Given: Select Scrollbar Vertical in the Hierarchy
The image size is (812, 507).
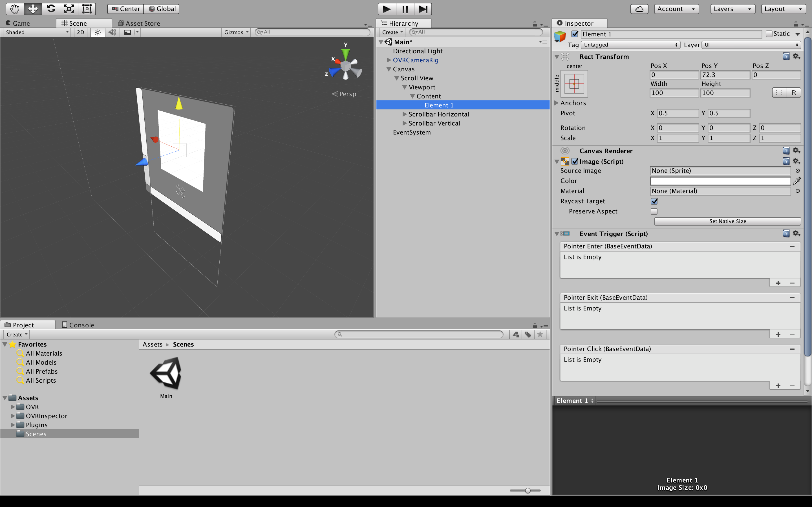Looking at the screenshot, I should [434, 123].
